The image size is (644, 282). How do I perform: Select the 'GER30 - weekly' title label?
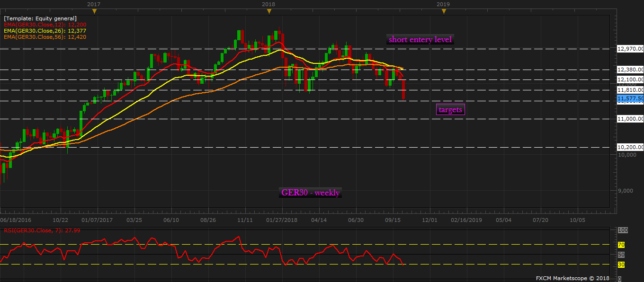[311, 193]
